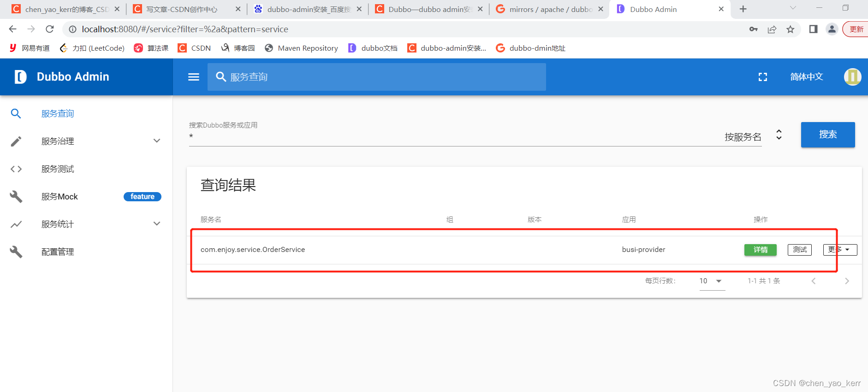Open the 按服务名 search type dropdown
The image size is (868, 392).
click(x=754, y=136)
